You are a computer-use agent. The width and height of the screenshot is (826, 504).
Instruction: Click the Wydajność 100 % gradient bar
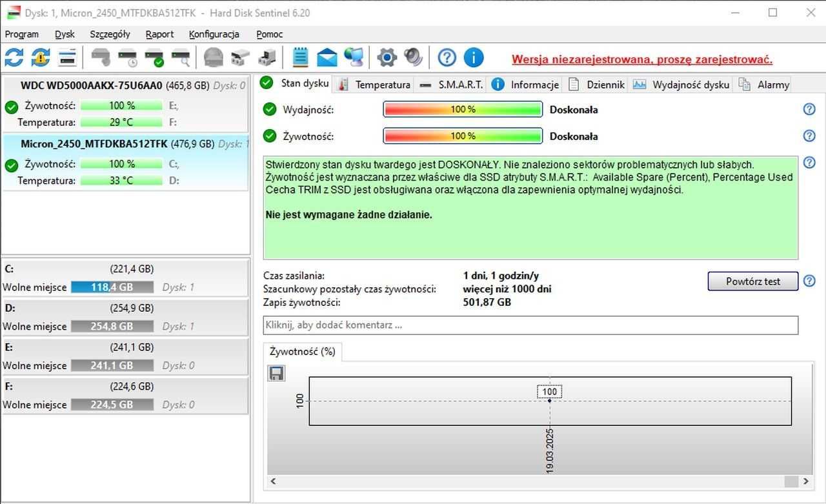point(463,109)
